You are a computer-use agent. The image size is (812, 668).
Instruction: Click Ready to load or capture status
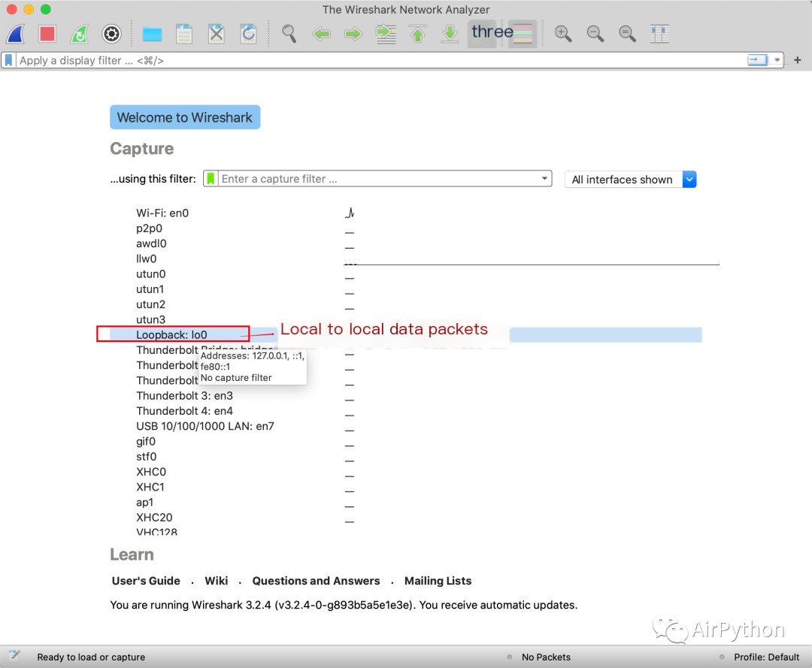point(91,657)
